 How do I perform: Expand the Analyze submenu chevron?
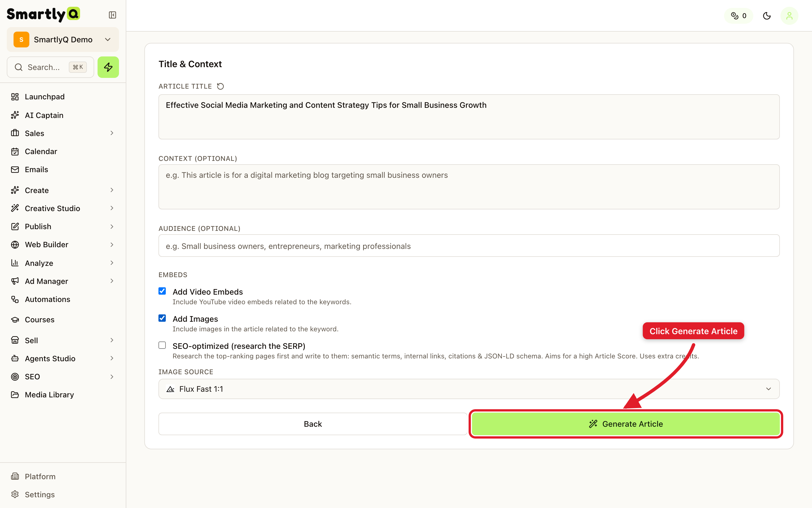112,263
